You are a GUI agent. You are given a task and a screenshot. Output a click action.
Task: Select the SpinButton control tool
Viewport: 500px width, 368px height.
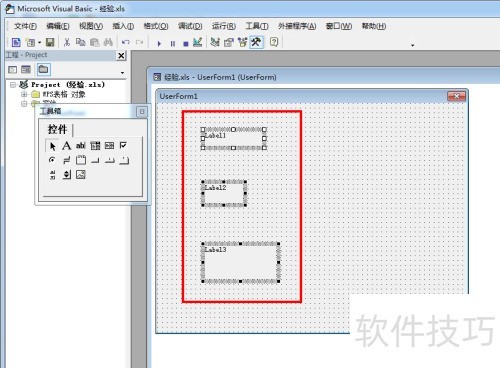[x=66, y=174]
